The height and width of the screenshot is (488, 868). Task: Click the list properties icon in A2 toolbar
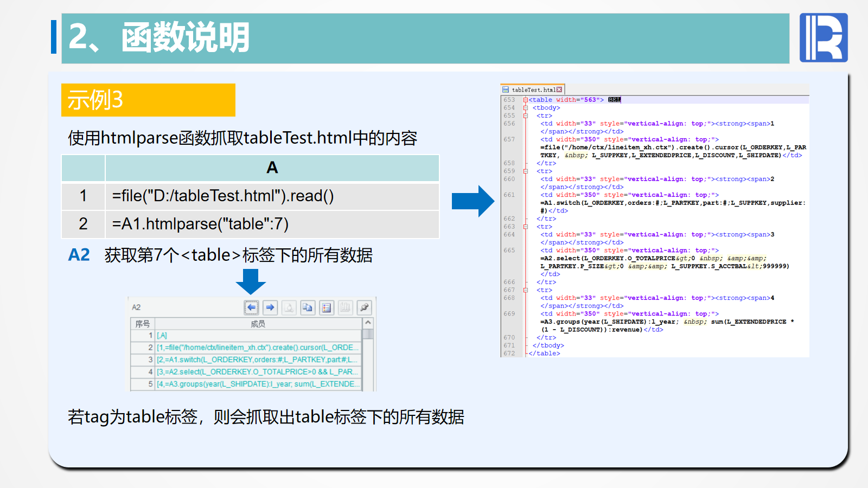click(x=327, y=307)
